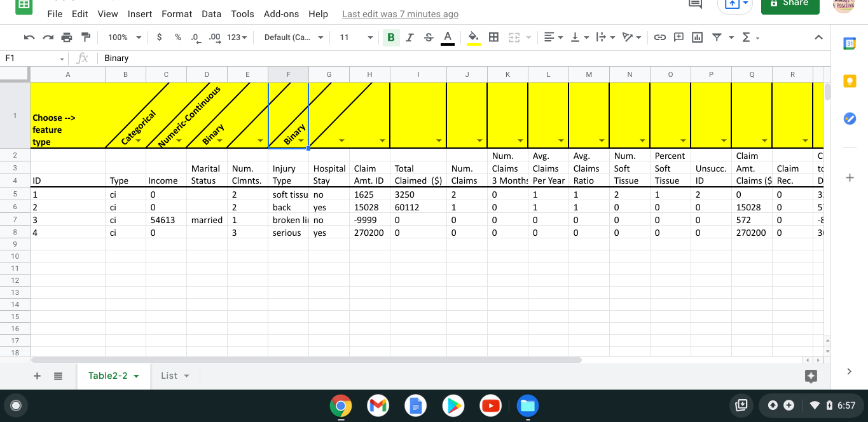Viewport: 868px width, 422px height.
Task: Switch to the List sheet tab
Action: coord(168,376)
